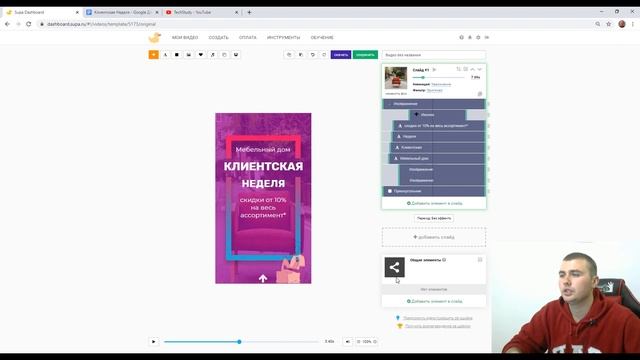The height and width of the screenshot is (360, 640).
Task: Bookmark this page with star icon
Action: (x=609, y=24)
